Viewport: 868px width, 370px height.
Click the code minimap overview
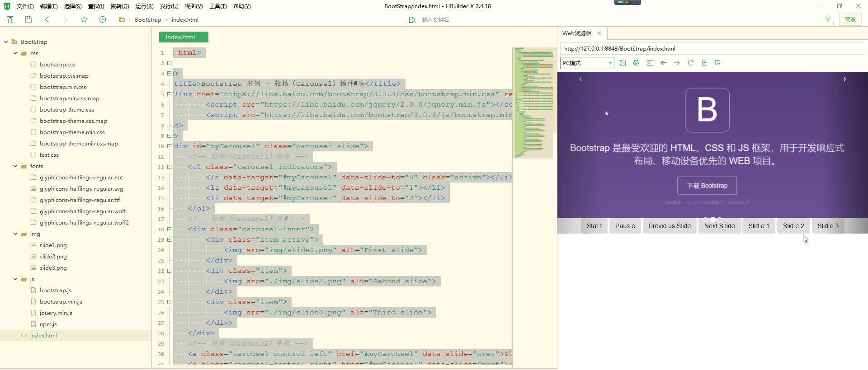pos(533,103)
